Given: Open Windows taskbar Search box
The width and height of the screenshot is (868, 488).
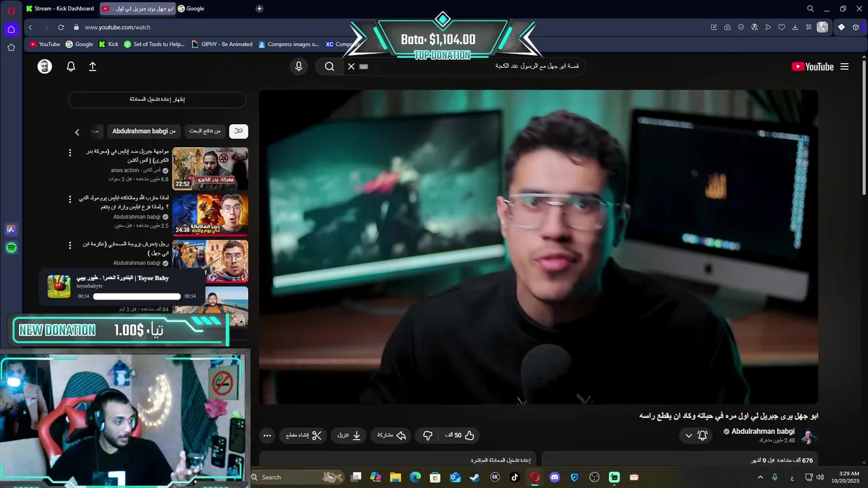Looking at the screenshot, I should pyautogui.click(x=296, y=477).
